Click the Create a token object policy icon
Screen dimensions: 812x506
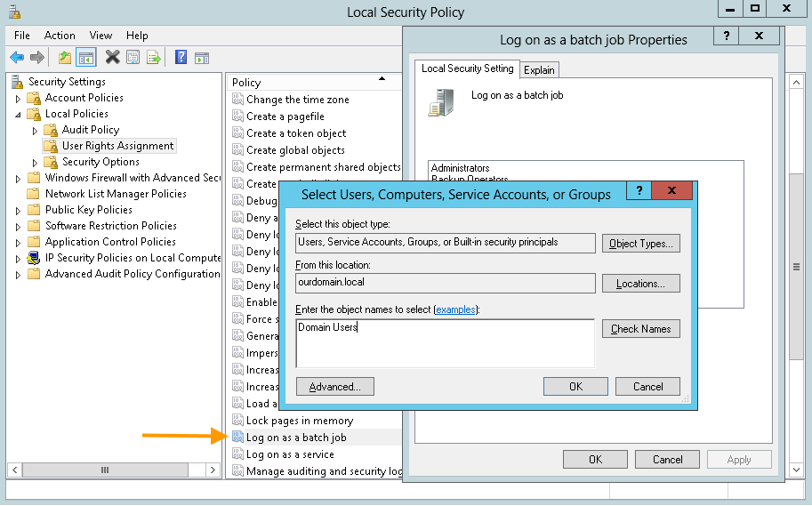(x=237, y=133)
